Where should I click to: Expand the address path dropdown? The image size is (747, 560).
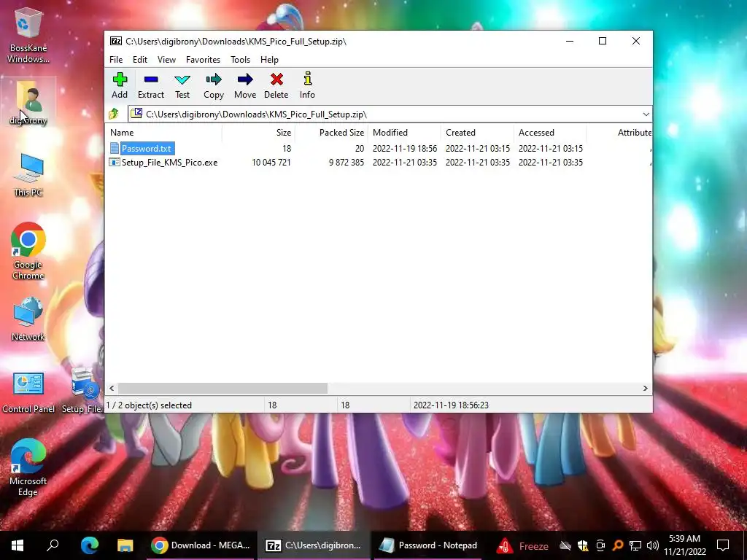click(x=646, y=114)
